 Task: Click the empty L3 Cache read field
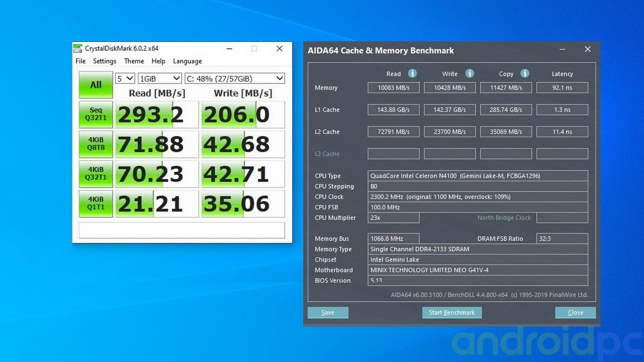393,154
